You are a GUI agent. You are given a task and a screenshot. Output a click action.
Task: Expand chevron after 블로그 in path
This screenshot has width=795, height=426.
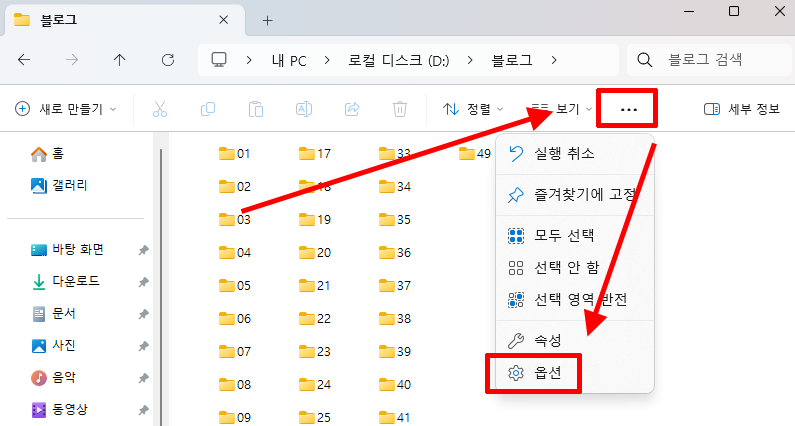554,60
